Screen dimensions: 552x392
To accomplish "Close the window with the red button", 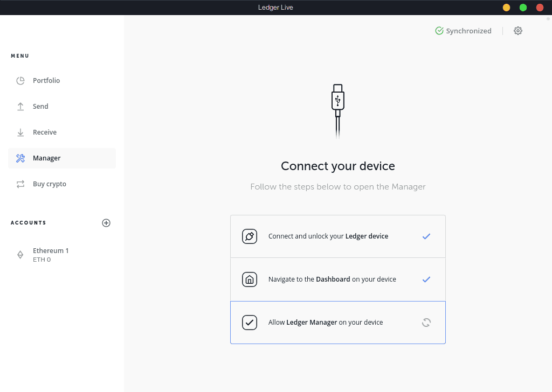I will tap(540, 8).
